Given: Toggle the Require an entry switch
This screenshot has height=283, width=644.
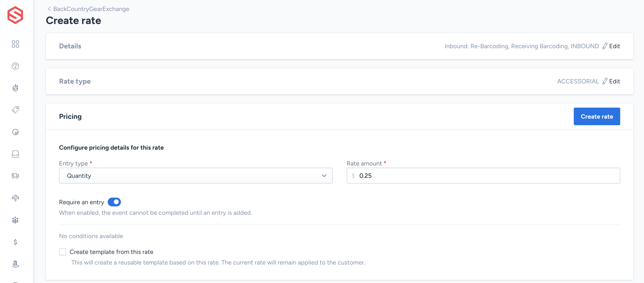Looking at the screenshot, I should [x=114, y=202].
